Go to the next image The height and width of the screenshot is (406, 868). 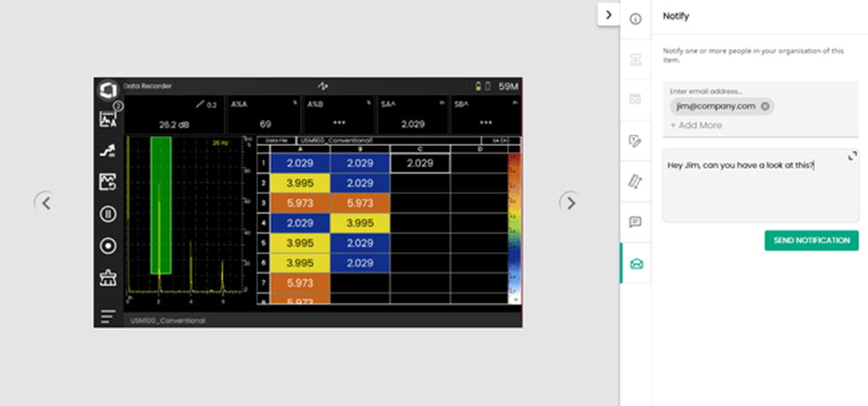(x=571, y=203)
